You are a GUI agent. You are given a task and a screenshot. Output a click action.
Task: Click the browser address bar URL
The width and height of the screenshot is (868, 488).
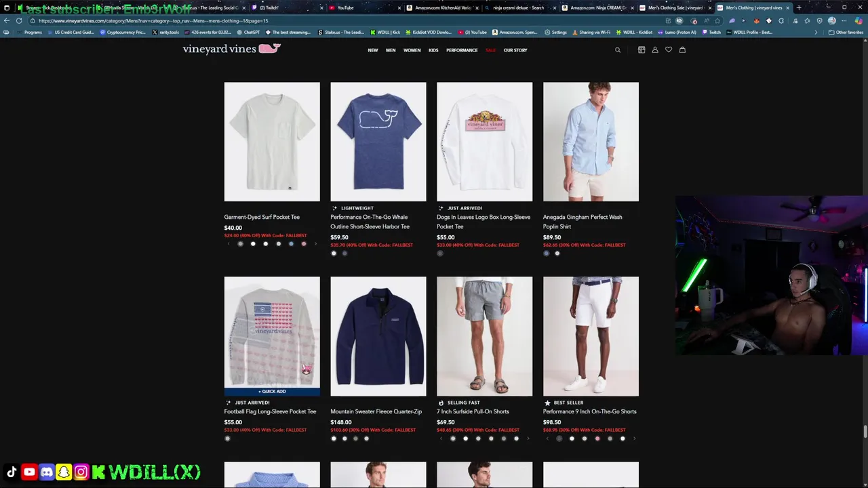(153, 21)
